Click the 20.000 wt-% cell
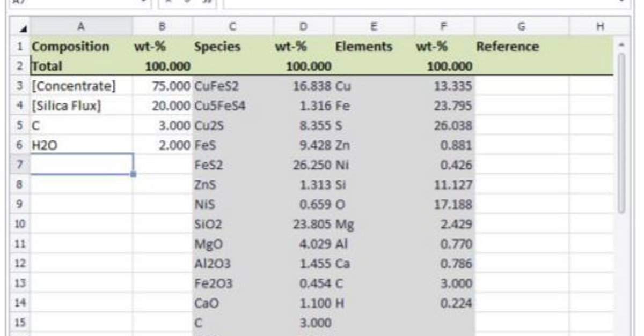 163,106
